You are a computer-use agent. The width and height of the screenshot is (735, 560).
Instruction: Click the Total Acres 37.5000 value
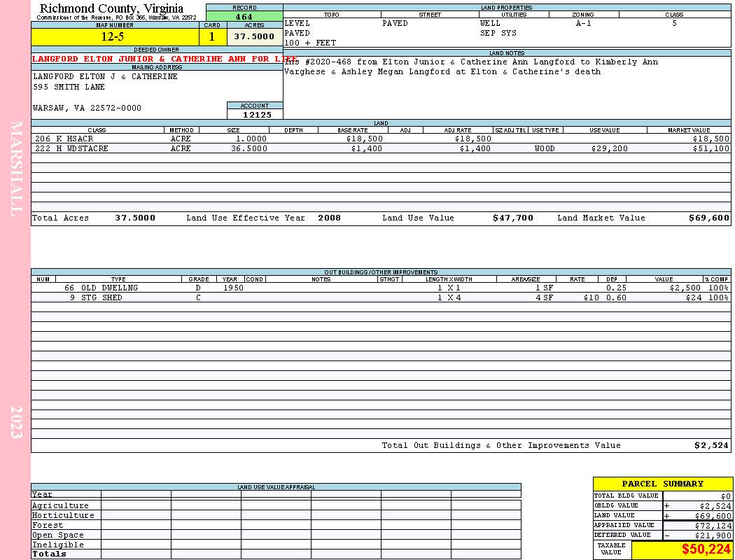point(135,218)
